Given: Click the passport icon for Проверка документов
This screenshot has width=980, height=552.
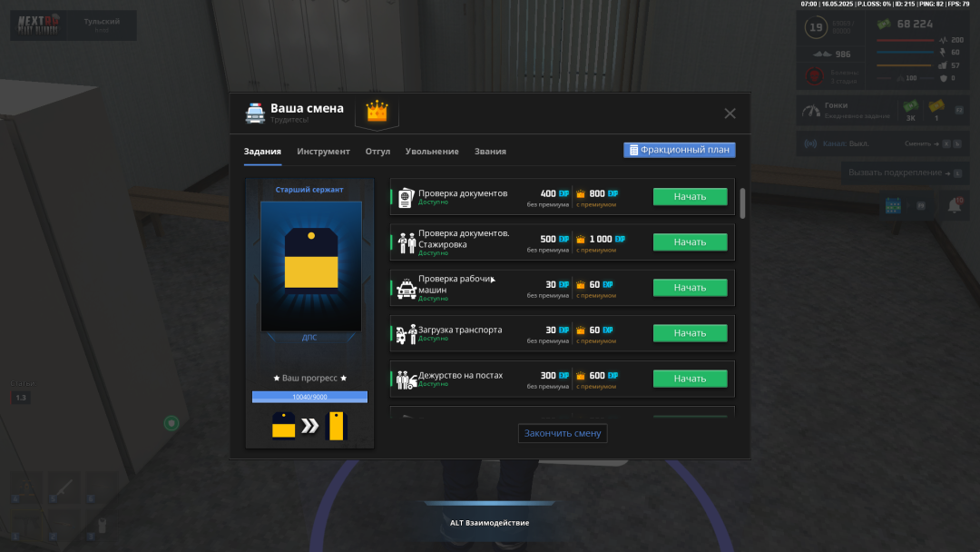Looking at the screenshot, I should click(x=407, y=198).
